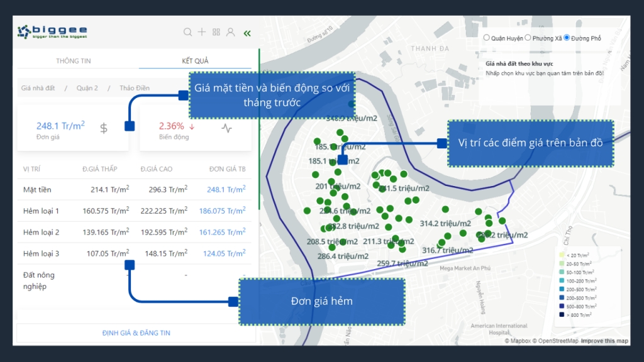This screenshot has height=362, width=644.
Task: Select the Phường Xã radio button
Action: coord(528,38)
